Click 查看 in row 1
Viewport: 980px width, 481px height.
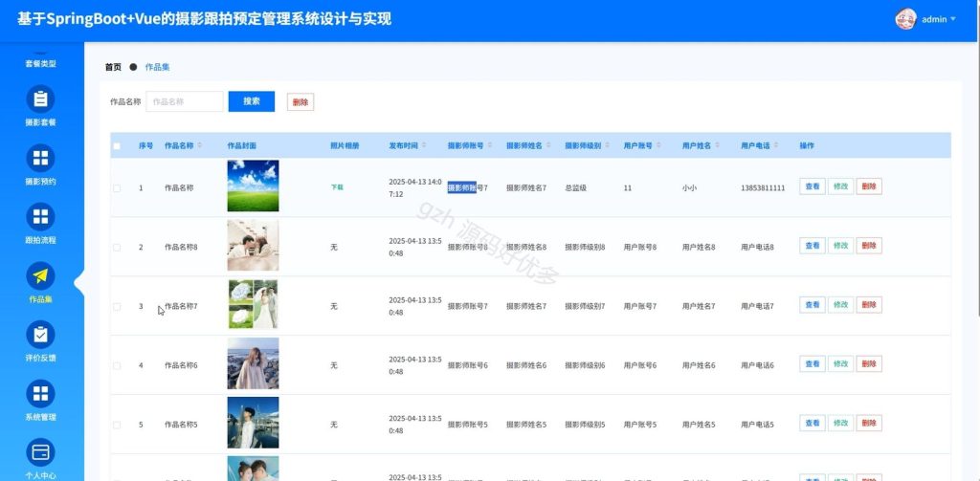(x=812, y=186)
